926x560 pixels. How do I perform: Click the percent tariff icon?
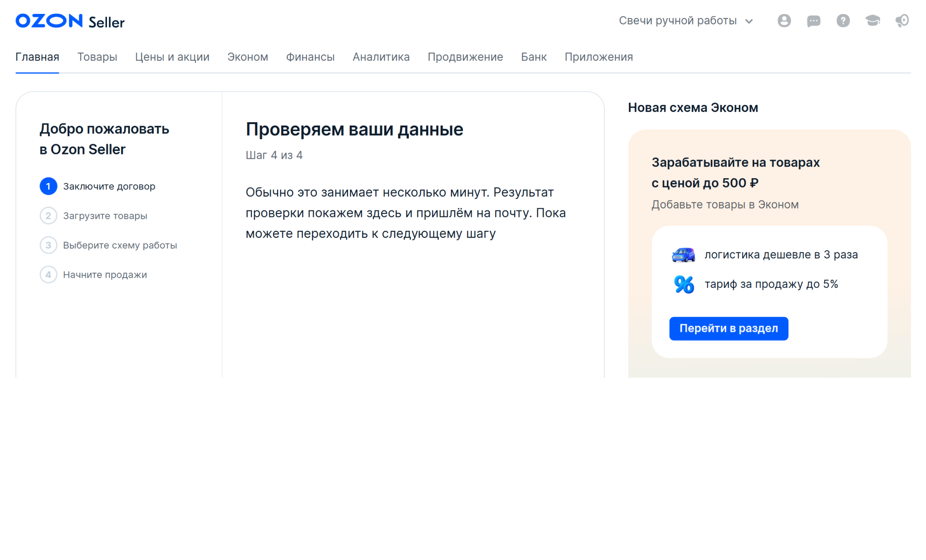click(683, 284)
